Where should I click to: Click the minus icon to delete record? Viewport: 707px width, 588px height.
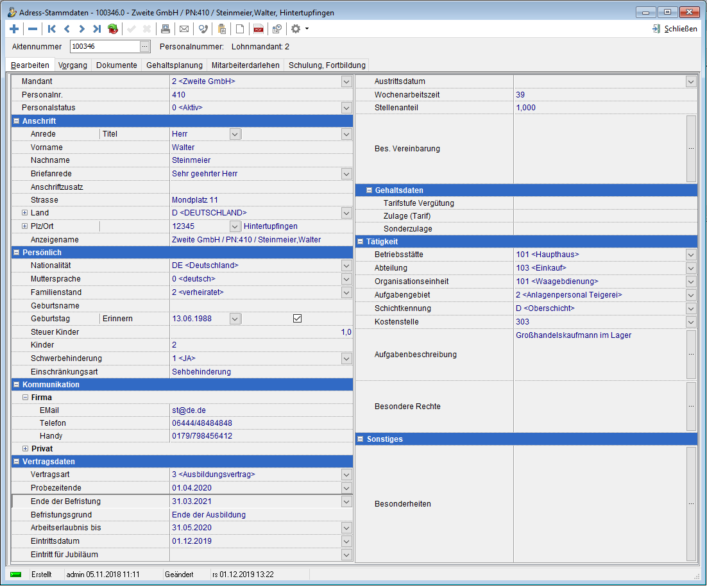[x=32, y=29]
